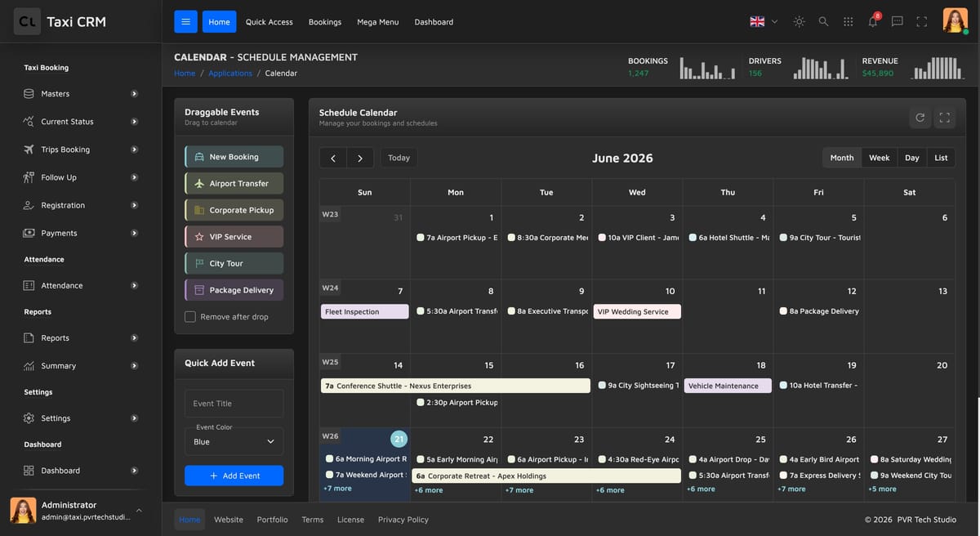Toggle the light/dark theme sun icon
980x536 pixels.
click(799, 22)
